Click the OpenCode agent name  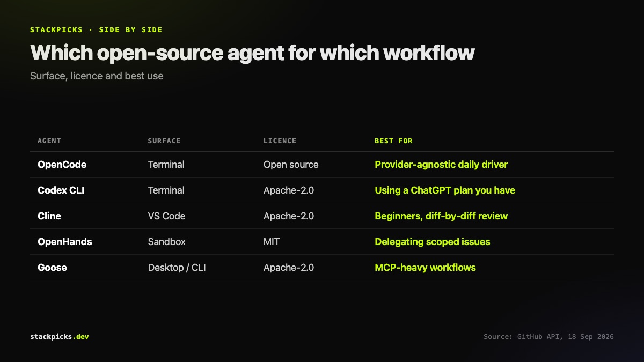62,165
